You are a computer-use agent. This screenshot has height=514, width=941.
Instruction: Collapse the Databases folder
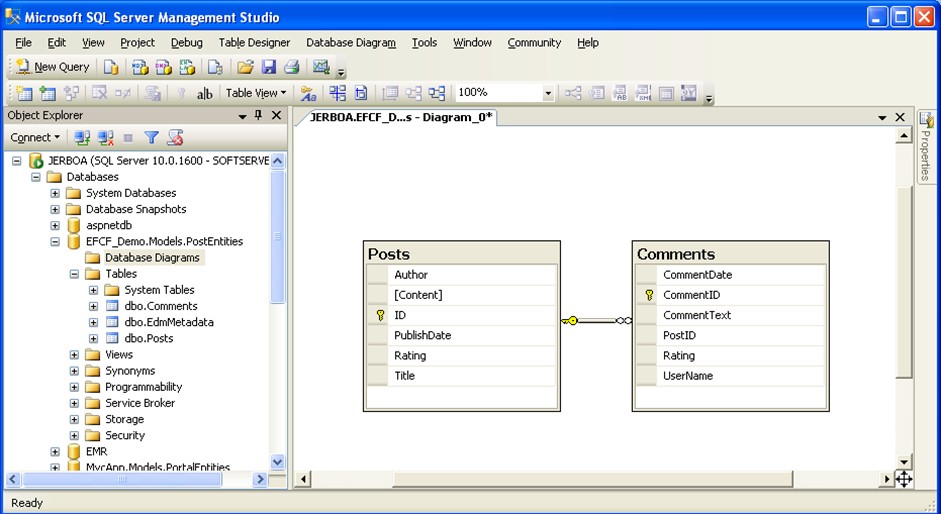click(x=36, y=177)
